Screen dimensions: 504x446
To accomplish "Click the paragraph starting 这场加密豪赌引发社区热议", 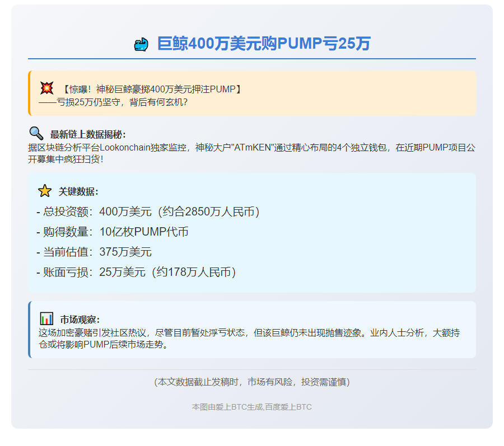I will [249, 339].
